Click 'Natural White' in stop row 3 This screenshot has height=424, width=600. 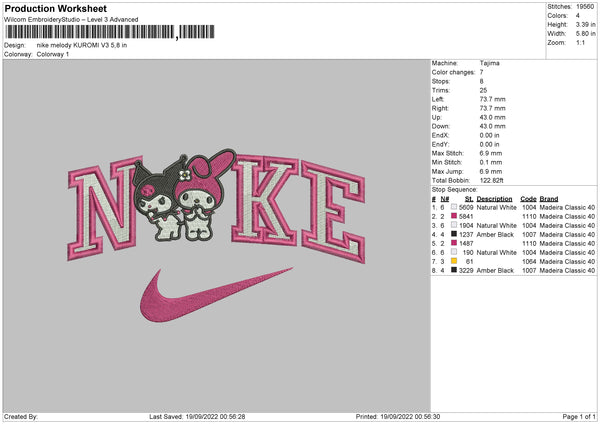[x=496, y=225]
